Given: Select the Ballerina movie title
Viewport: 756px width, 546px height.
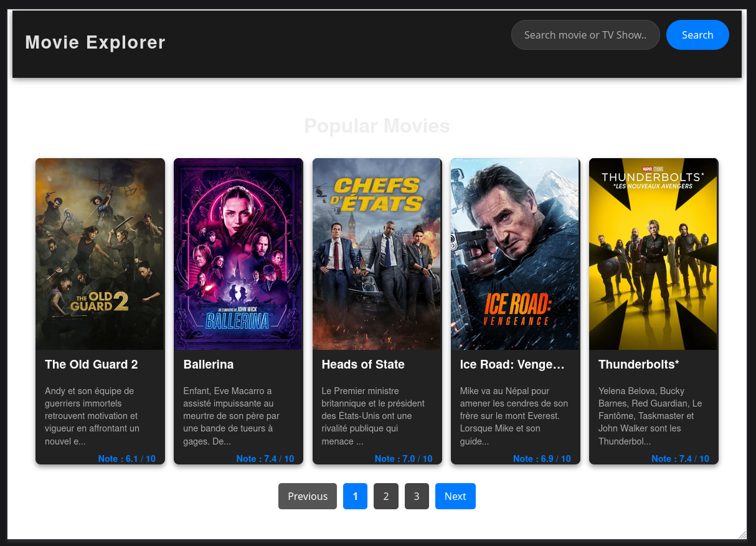Looking at the screenshot, I should click(208, 364).
